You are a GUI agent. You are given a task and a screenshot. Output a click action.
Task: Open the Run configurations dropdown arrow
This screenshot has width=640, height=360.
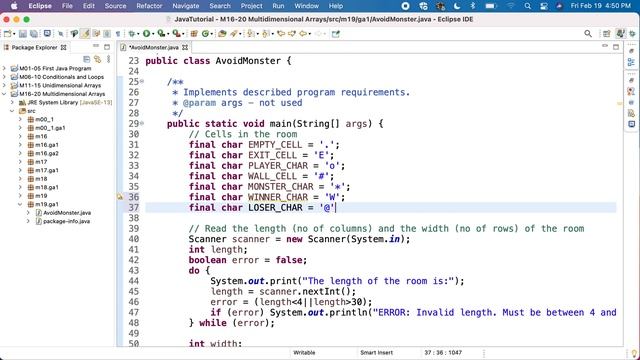153,34
